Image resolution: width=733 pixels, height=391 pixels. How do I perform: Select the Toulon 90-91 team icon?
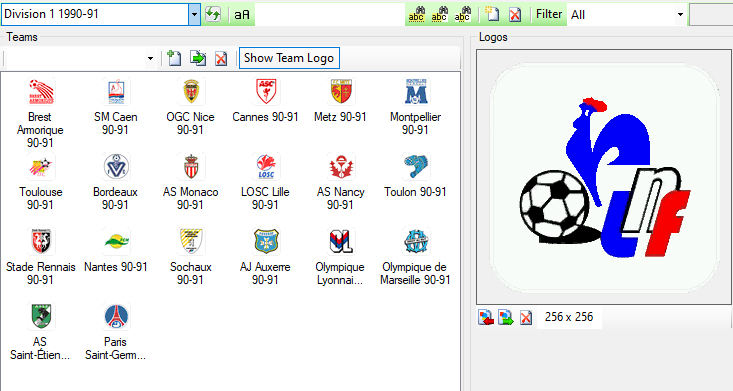(416, 167)
